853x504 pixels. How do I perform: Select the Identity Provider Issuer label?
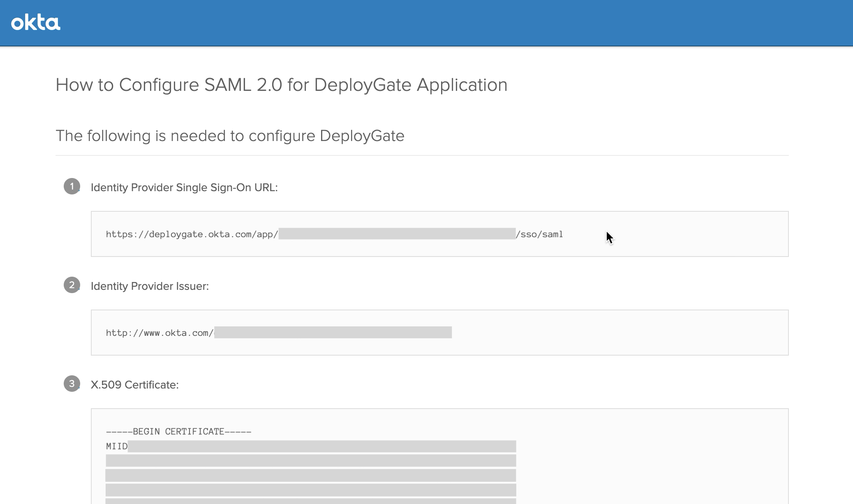coord(150,286)
